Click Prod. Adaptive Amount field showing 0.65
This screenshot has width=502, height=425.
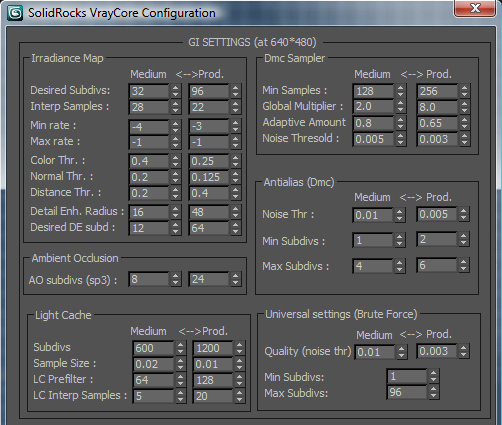tap(437, 123)
